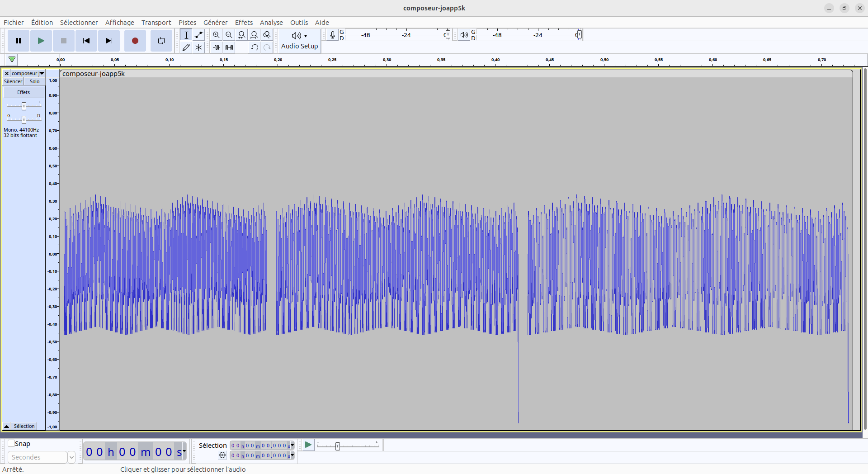Image resolution: width=868 pixels, height=474 pixels.
Task: Select the Multi-tool asterisk icon
Action: pyautogui.click(x=198, y=47)
